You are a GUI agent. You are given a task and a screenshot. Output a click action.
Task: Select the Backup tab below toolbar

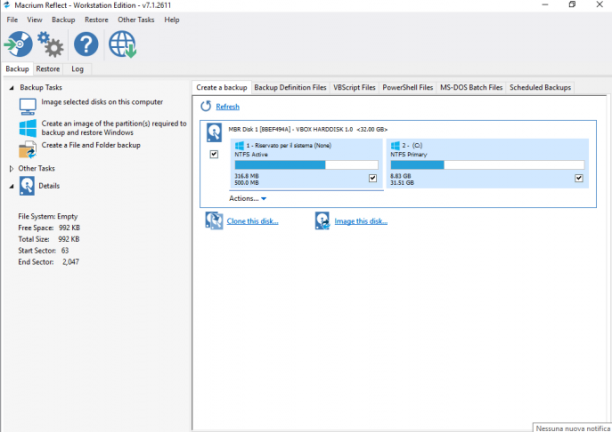tap(17, 69)
